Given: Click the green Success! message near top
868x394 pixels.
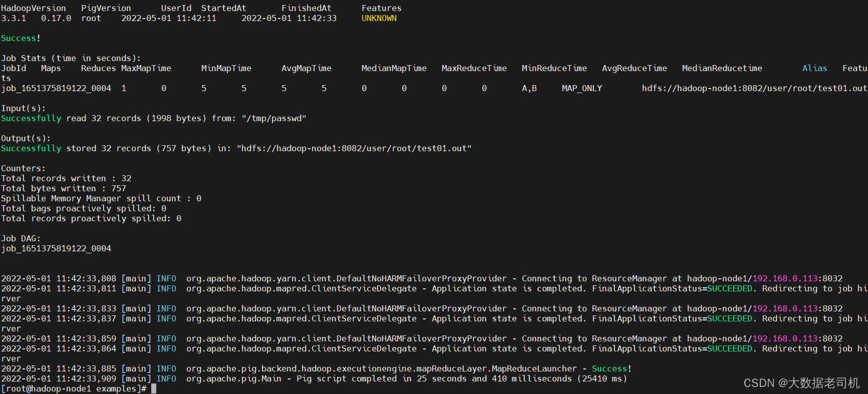Looking at the screenshot, I should coord(21,38).
